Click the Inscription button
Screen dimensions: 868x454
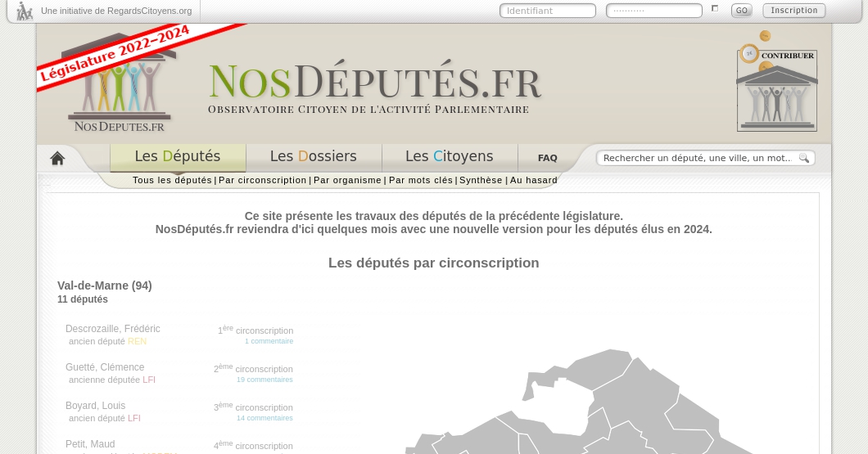[793, 11]
